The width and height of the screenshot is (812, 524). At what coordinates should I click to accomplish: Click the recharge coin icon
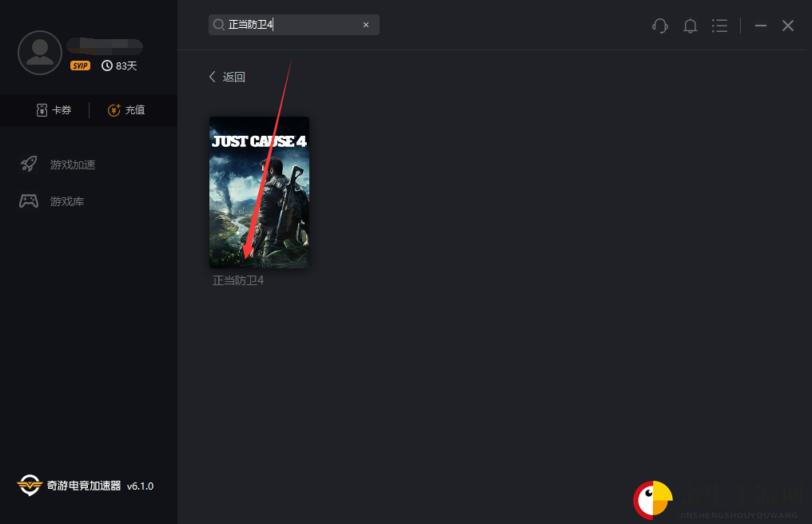tap(114, 109)
